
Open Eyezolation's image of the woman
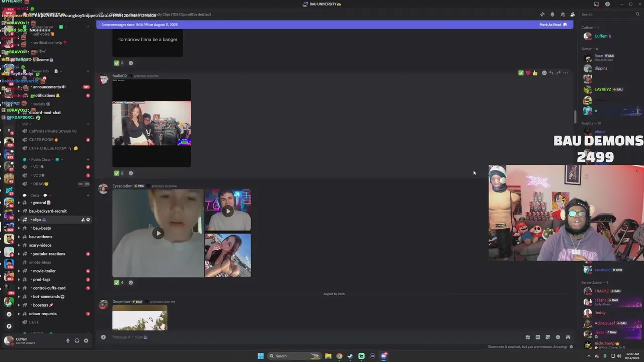(x=228, y=255)
